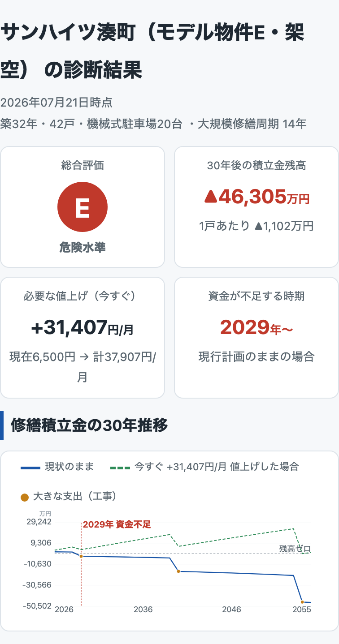
Task: Open the 総合評価 card
Action: point(83,207)
